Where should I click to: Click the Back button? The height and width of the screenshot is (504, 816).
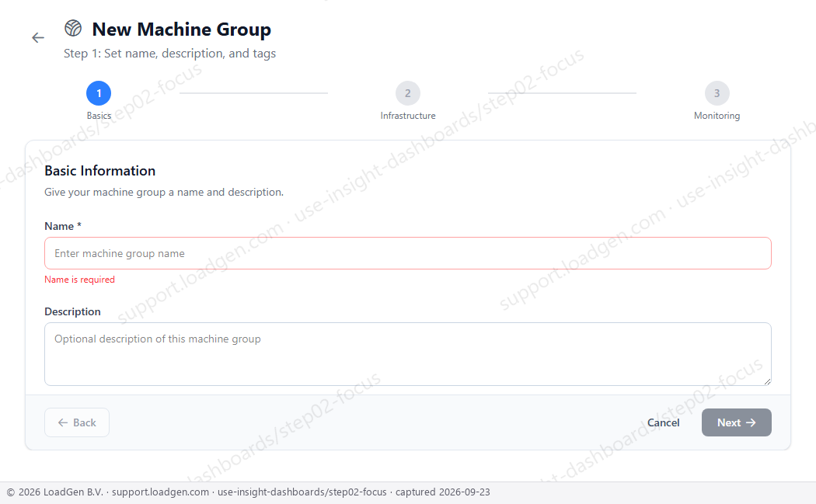pyautogui.click(x=77, y=422)
